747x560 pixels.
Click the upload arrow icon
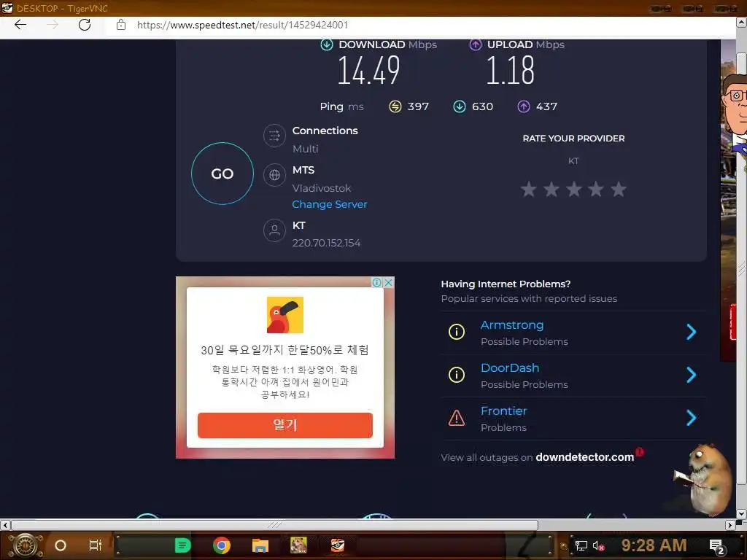476,44
